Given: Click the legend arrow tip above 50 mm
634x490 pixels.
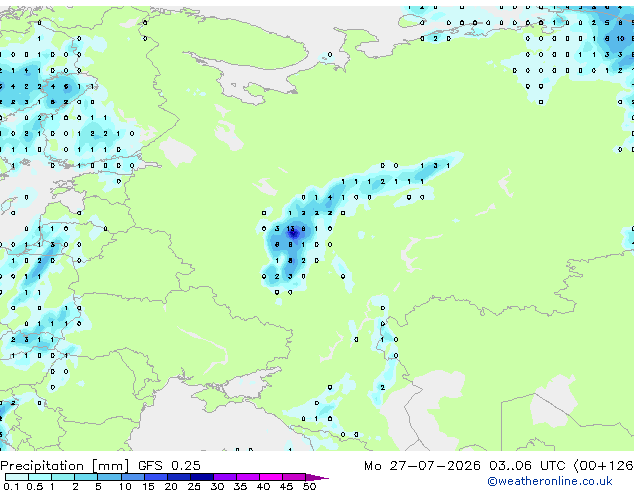Looking at the screenshot, I should tap(319, 477).
